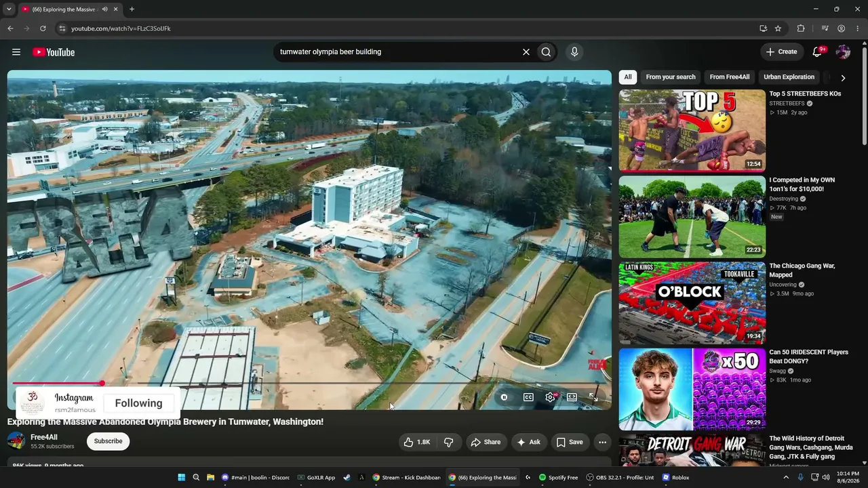The height and width of the screenshot is (488, 868).
Task: Clear the search box with the X
Action: 526,52
